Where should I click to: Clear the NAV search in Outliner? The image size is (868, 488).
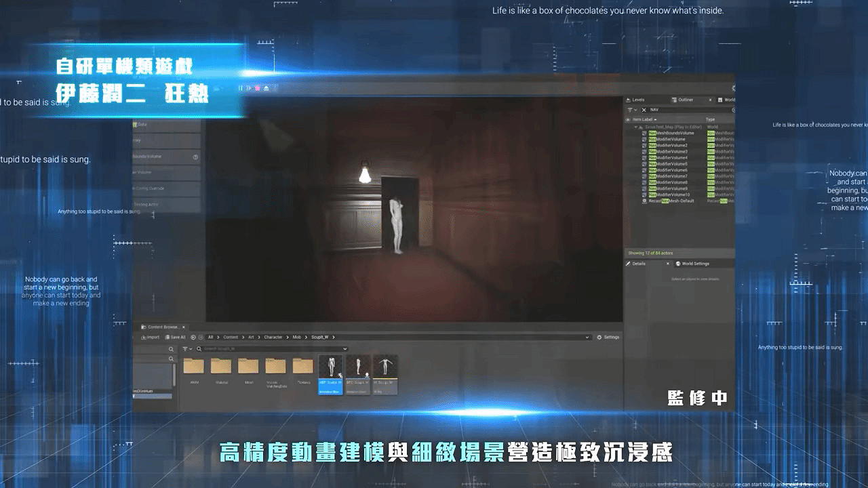pos(644,110)
